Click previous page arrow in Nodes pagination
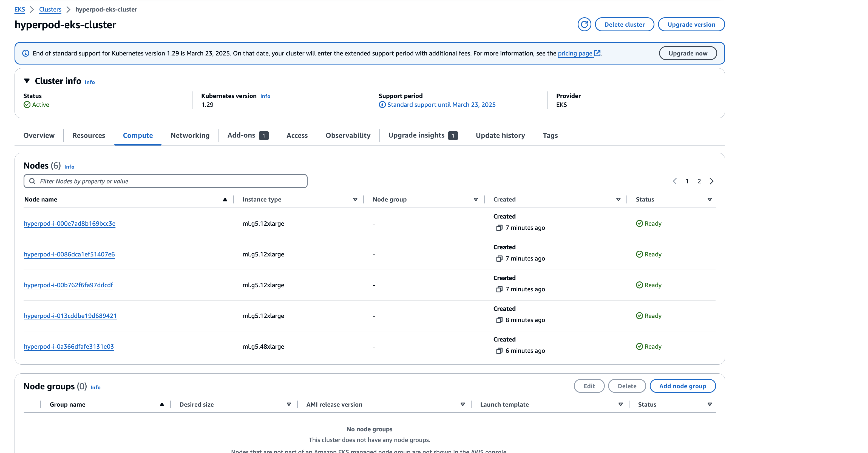Viewport: 868px width, 453px height. (675, 181)
